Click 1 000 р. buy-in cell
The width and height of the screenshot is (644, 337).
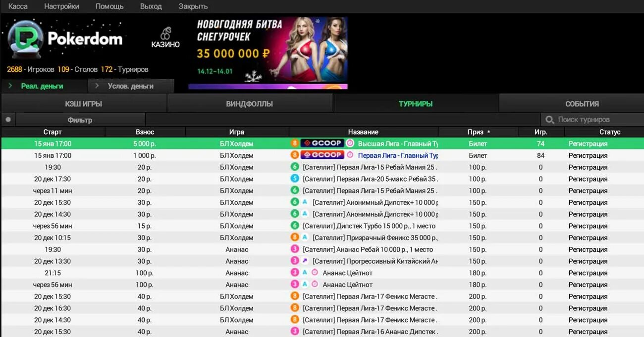pyautogui.click(x=145, y=155)
